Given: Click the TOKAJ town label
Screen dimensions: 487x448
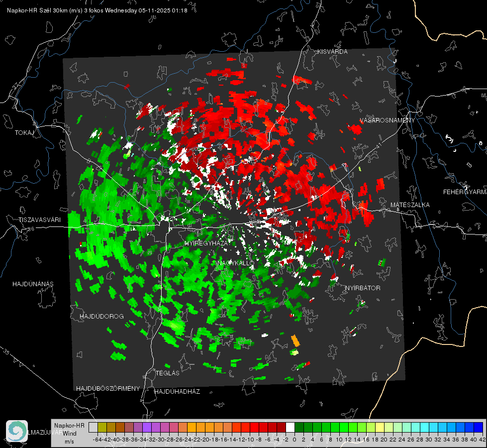Looking at the screenshot, I should (x=24, y=133).
